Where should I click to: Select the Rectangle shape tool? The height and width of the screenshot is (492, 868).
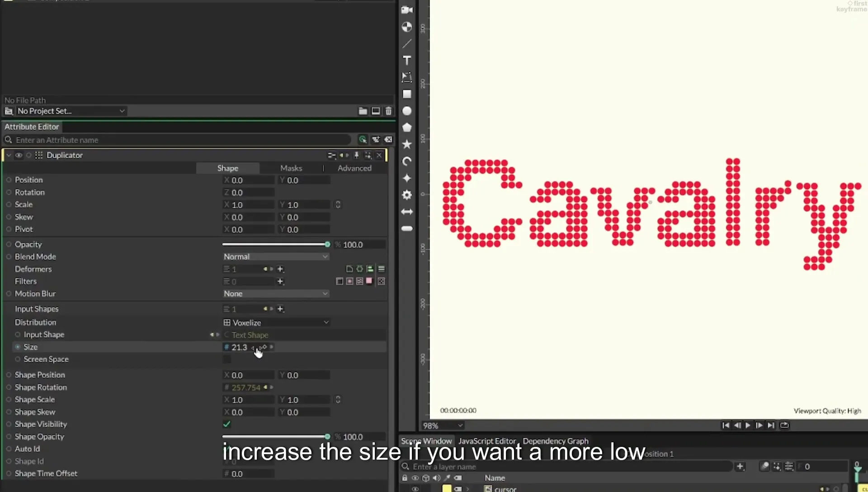(407, 94)
